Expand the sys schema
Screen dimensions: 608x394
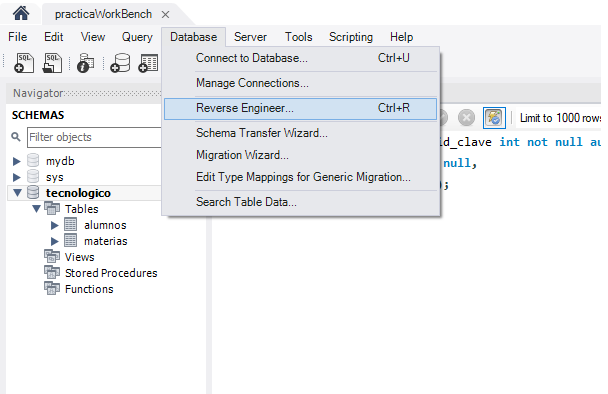point(16,177)
